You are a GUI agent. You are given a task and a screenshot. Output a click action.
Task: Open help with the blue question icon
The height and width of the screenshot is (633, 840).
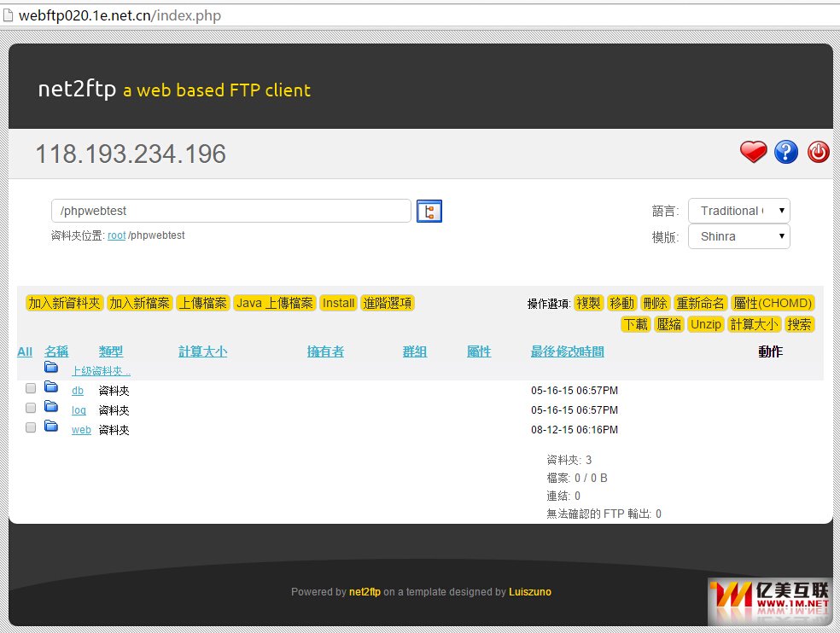point(786,152)
